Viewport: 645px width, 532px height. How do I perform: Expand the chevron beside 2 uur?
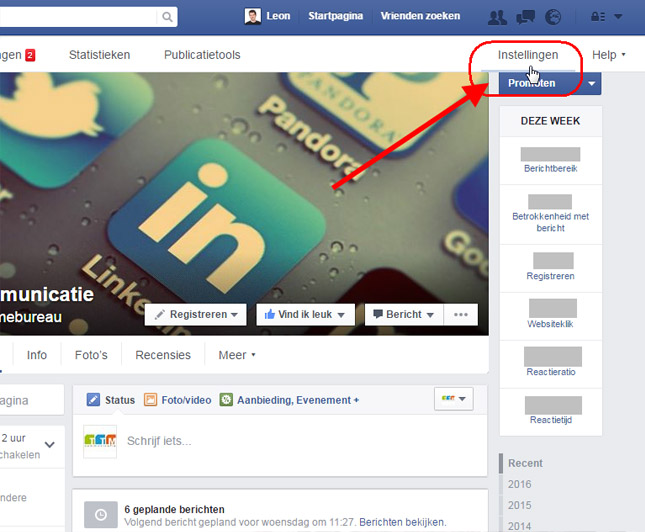coord(50,444)
